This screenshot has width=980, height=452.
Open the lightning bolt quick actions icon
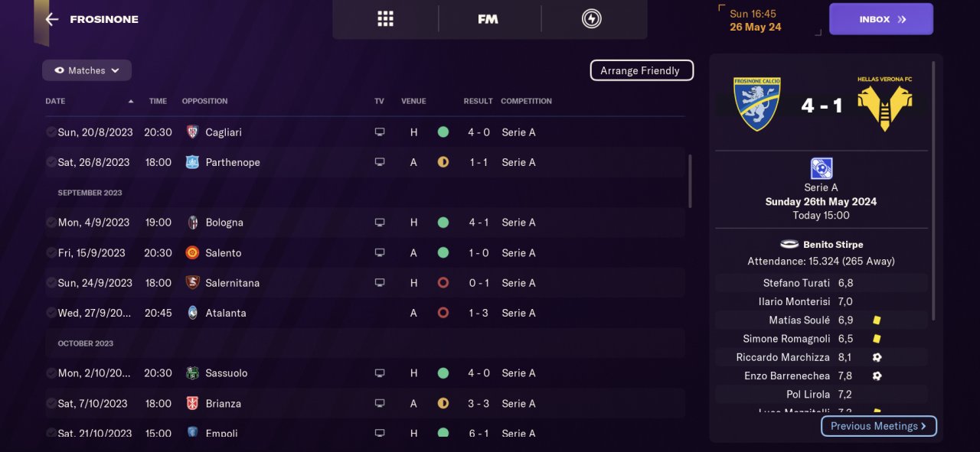(x=591, y=19)
